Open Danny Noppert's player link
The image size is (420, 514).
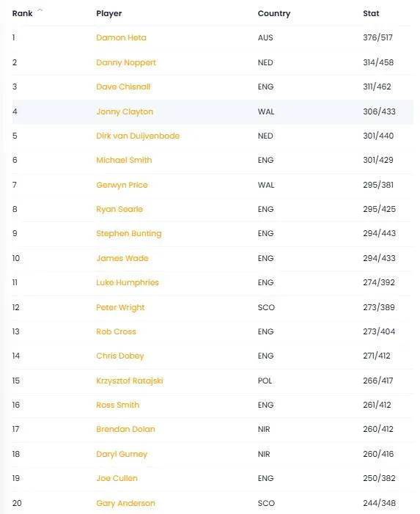[x=126, y=62]
